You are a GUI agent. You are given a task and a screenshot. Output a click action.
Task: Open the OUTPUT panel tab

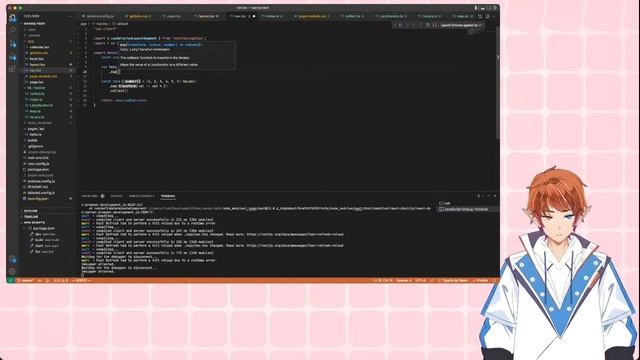pyautogui.click(x=116, y=196)
